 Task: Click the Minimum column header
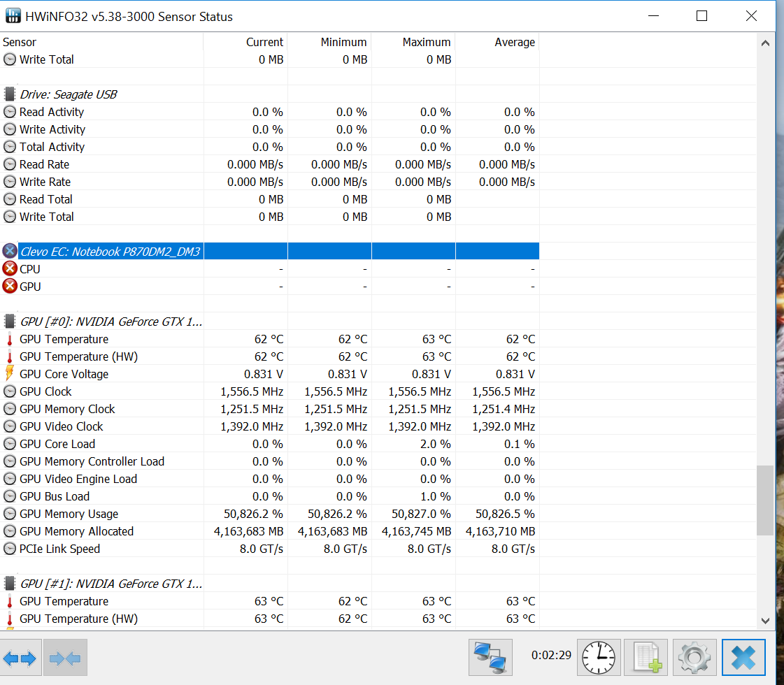pos(329,42)
